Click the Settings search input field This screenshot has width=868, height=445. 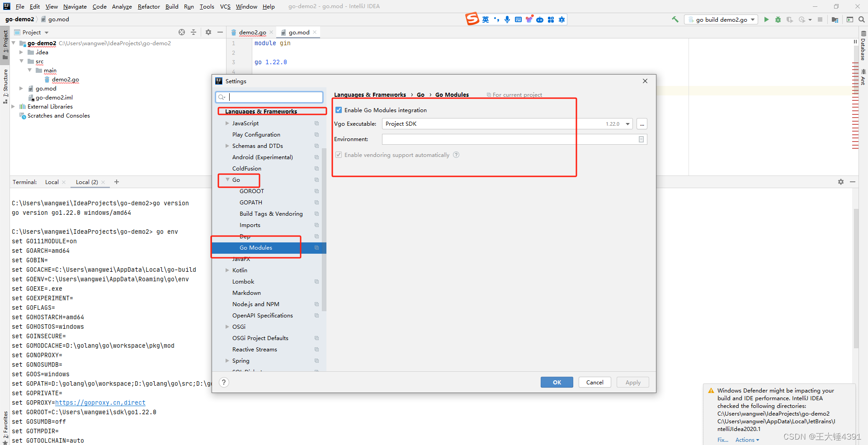pyautogui.click(x=269, y=97)
